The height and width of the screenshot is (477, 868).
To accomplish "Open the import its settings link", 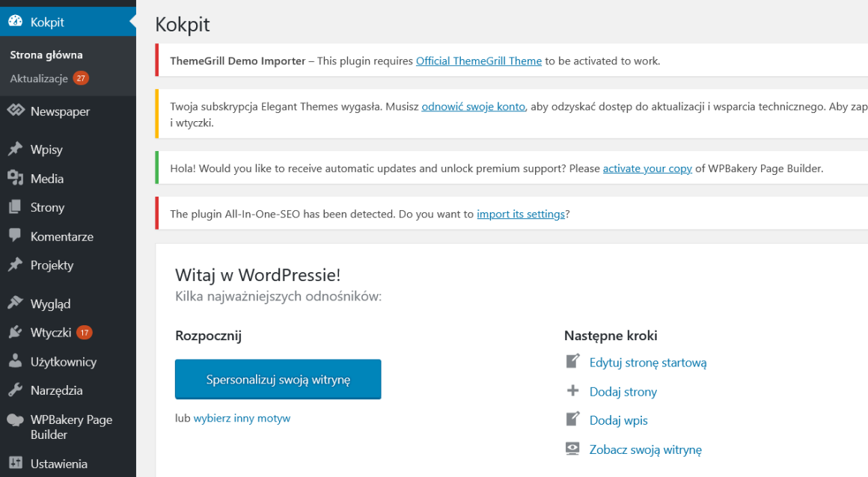I will coord(520,213).
